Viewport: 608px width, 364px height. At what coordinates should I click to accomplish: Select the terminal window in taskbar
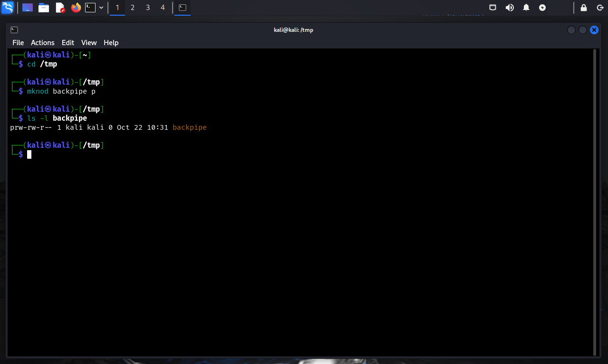(183, 8)
